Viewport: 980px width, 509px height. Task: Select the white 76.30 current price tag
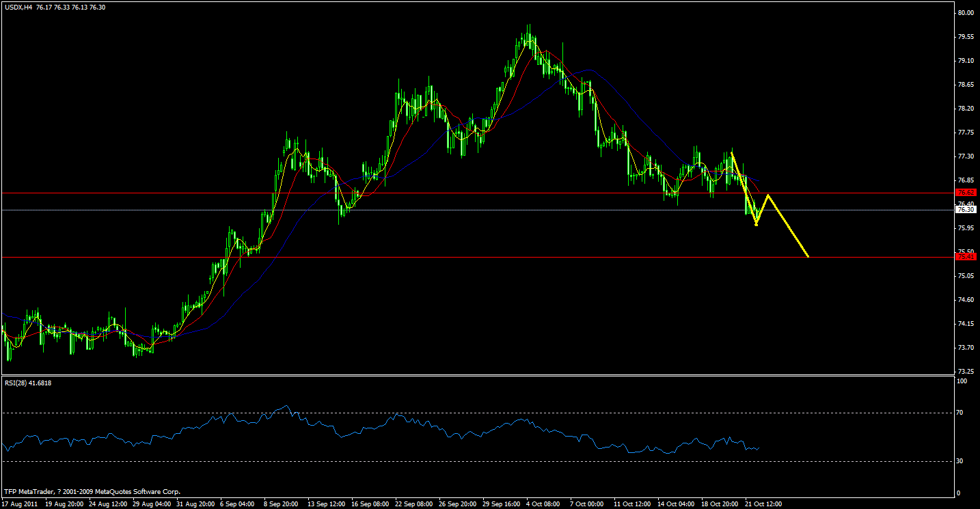(x=966, y=209)
